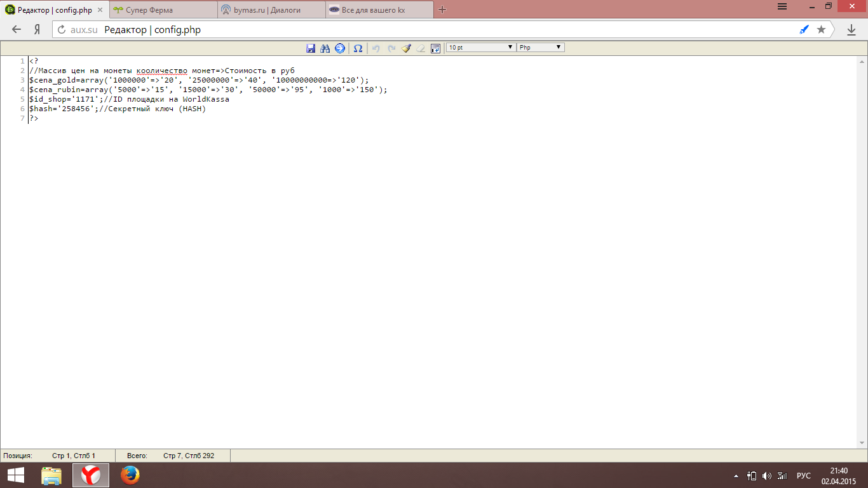Viewport: 868px width, 488px height.
Task: Toggle word wrap icon in editor toolbar
Action: pos(435,48)
